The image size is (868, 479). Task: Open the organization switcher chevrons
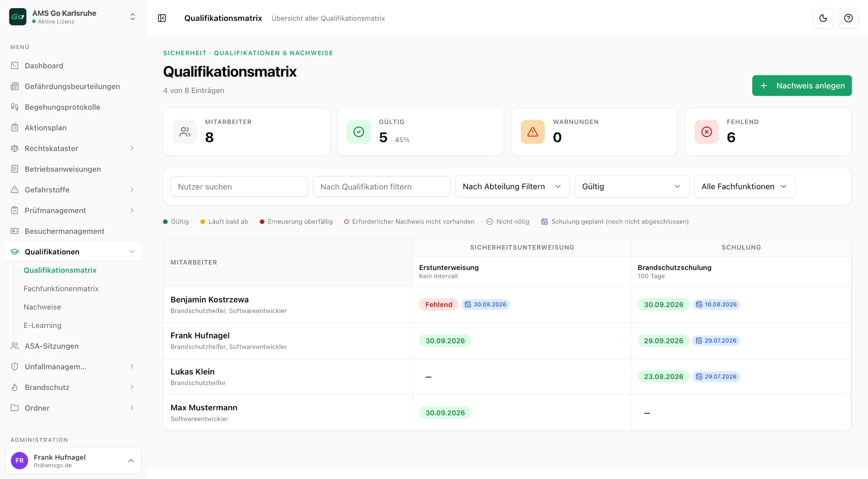click(x=132, y=17)
